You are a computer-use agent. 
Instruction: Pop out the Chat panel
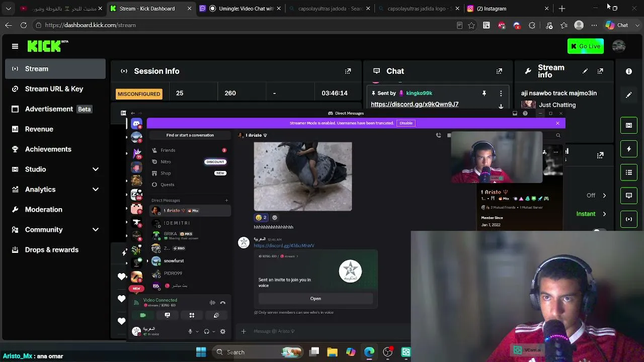coord(499,71)
